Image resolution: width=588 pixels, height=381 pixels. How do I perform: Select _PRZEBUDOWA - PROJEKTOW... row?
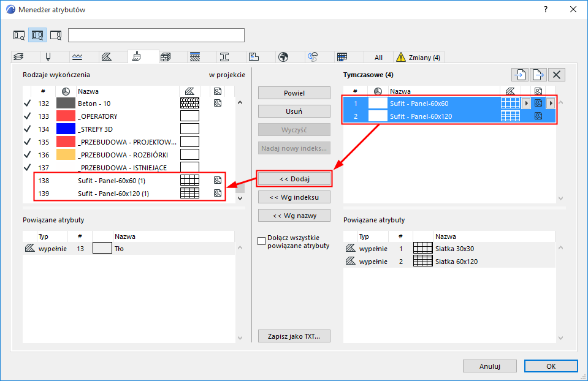pos(129,142)
